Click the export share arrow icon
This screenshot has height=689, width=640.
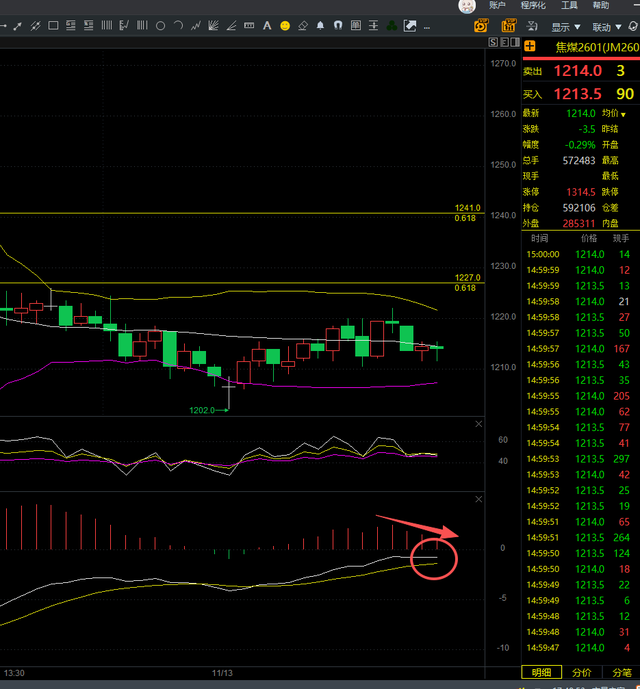(410, 25)
